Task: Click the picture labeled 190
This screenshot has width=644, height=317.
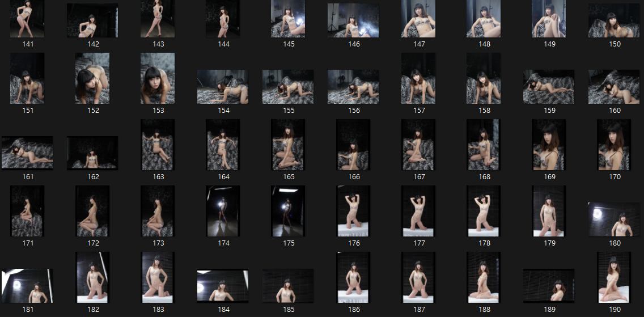Action: pyautogui.click(x=614, y=277)
